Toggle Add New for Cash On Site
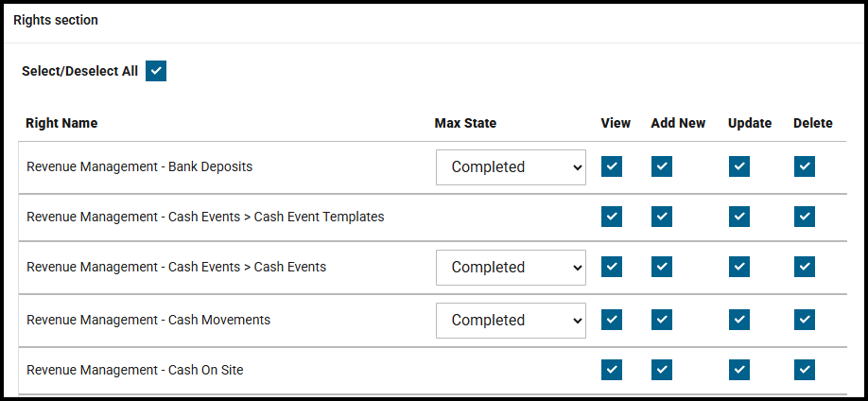Viewport: 868px width, 401px height. [662, 370]
